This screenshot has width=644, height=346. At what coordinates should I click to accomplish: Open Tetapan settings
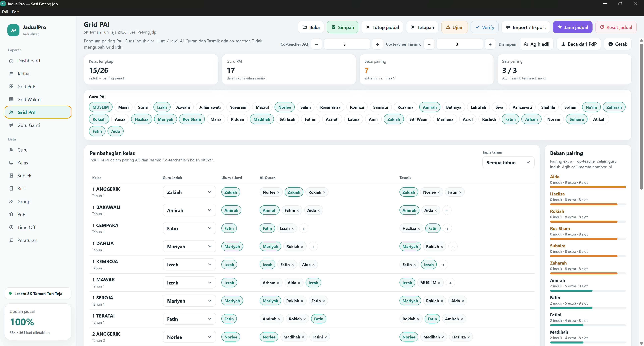pos(422,27)
